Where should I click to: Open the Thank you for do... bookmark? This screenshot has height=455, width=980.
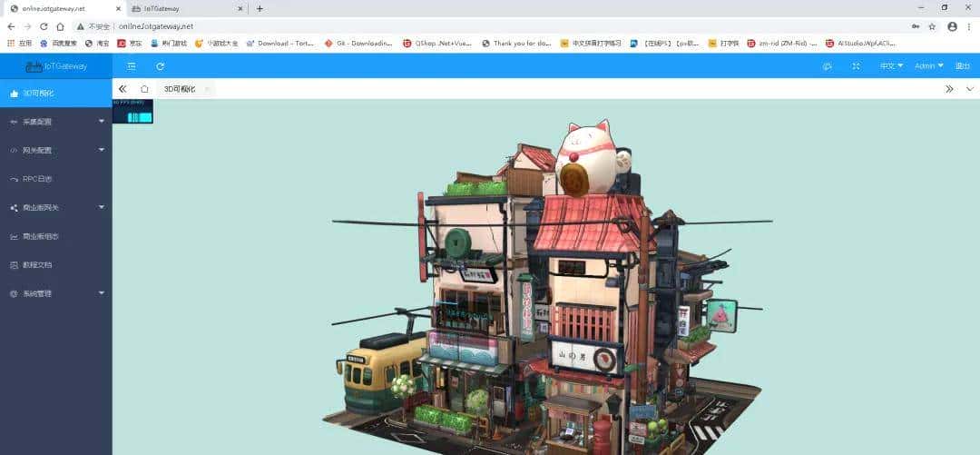click(516, 44)
